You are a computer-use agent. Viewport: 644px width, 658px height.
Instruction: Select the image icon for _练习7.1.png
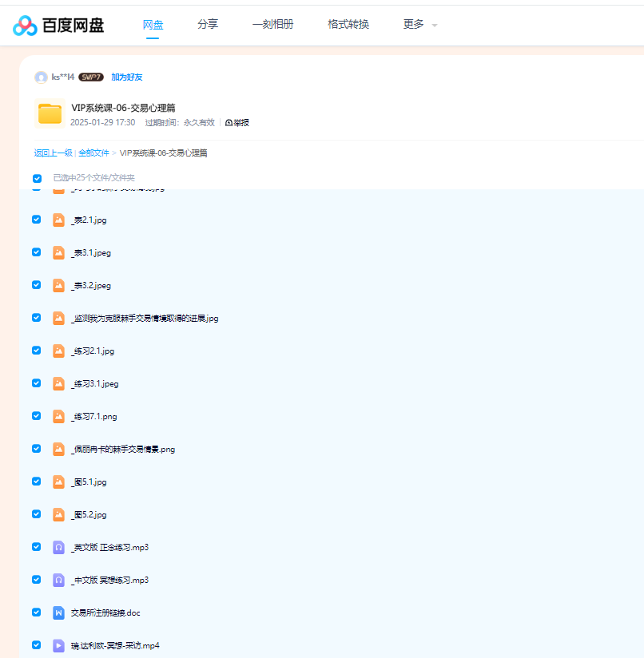tap(58, 416)
